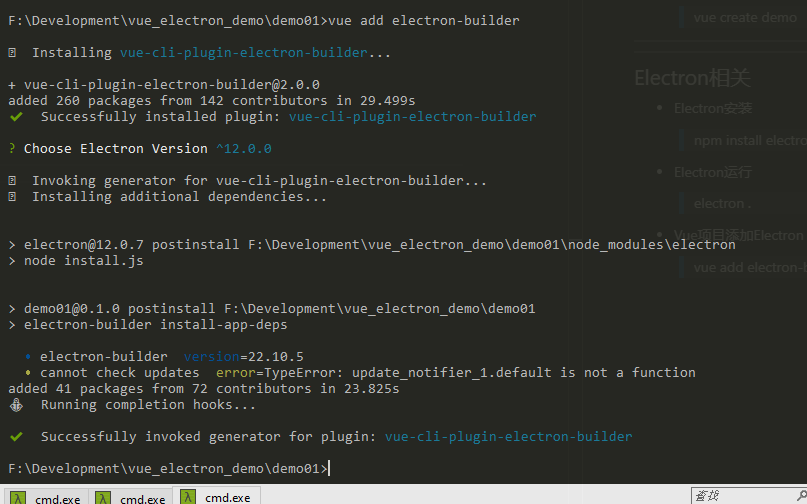The image size is (807, 504).
Task: Click the '^12.0.0' version value
Action: click(x=244, y=149)
